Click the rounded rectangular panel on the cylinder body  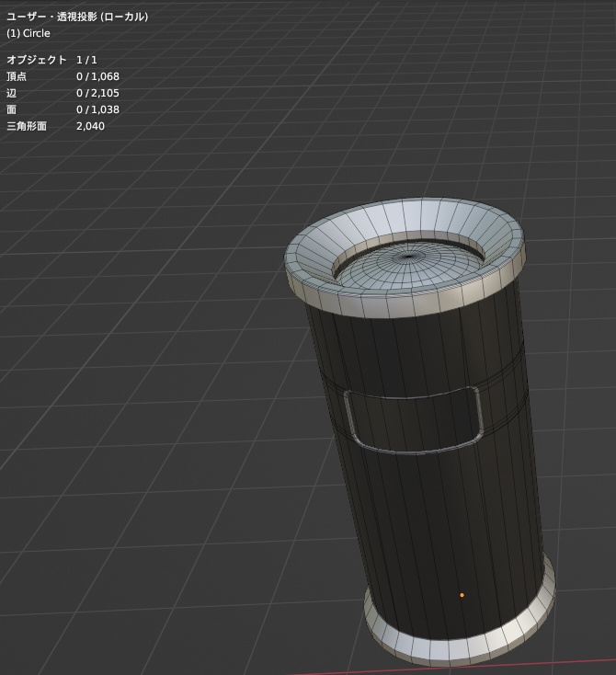tap(413, 420)
